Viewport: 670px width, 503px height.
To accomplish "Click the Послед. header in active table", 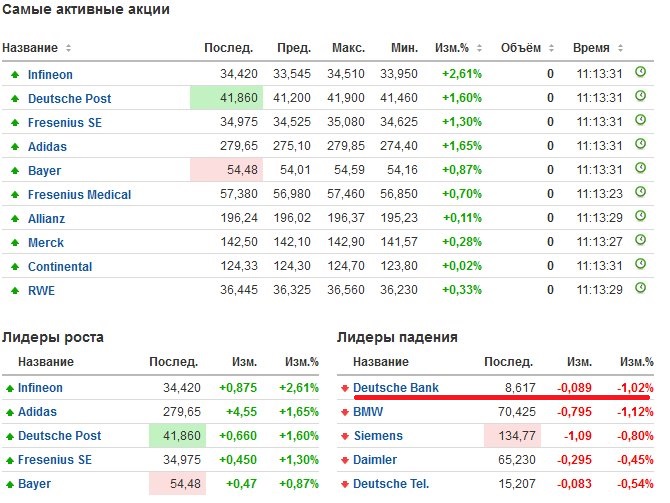I will [x=228, y=48].
